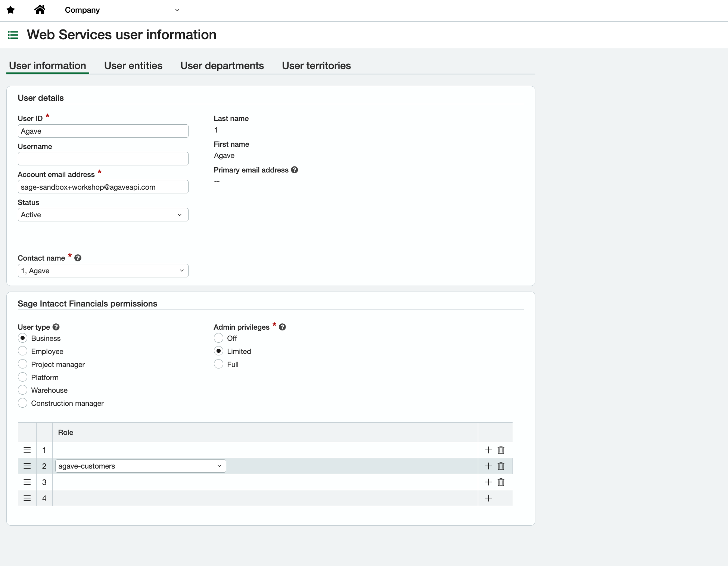Image resolution: width=728 pixels, height=566 pixels.
Task: Open the Company menu dropdown
Action: (x=122, y=10)
